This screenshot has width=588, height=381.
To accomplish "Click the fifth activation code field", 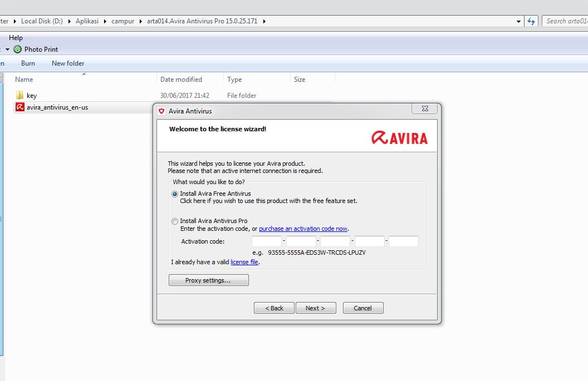I will [404, 241].
